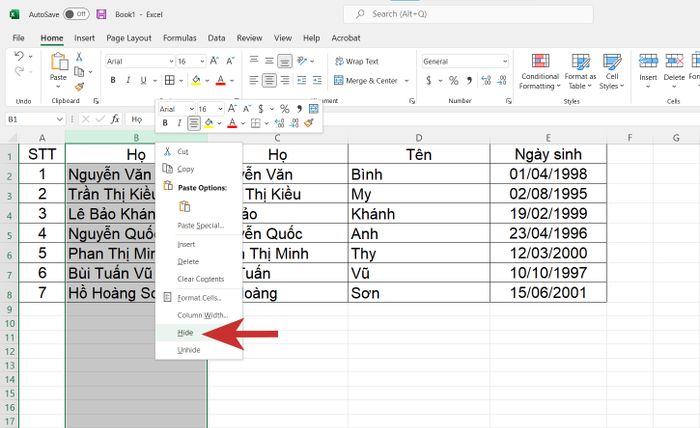Click the Insert cells button
Image resolution: width=700 pixels, height=428 pixels.
click(648, 70)
